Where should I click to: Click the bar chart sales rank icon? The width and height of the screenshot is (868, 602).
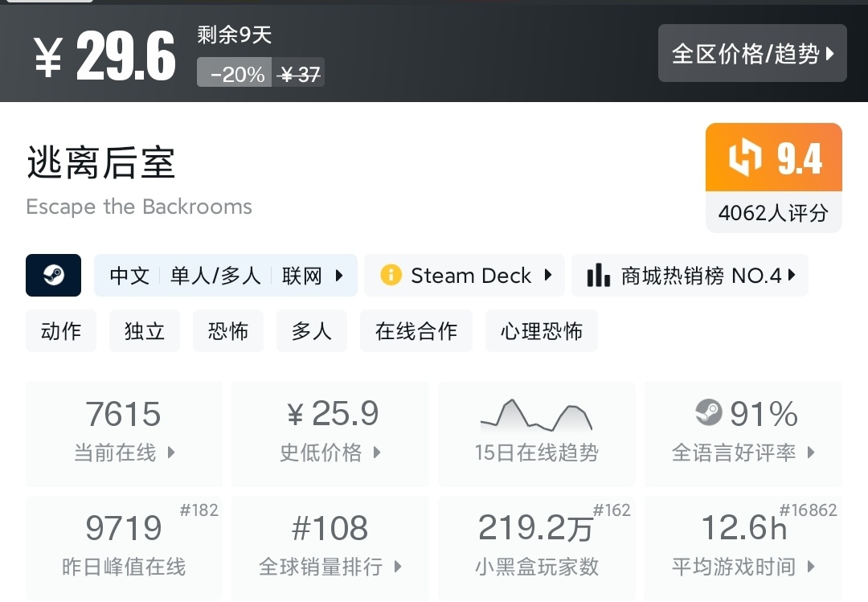point(598,276)
